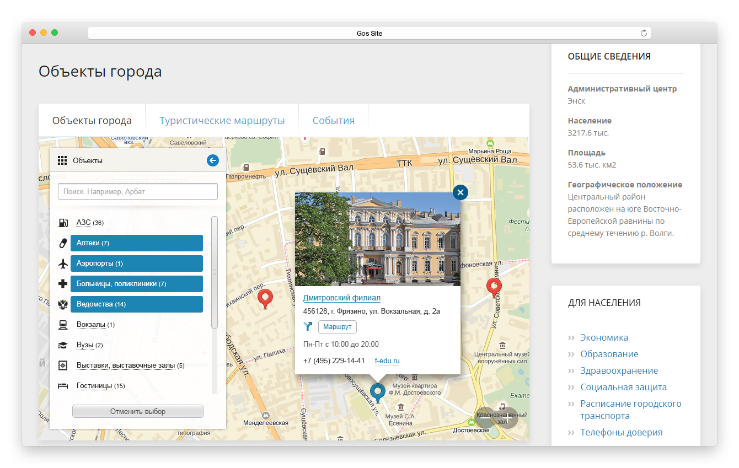This screenshot has height=468, width=739.
Task: Enable the Вокзалы (1) category
Action: click(x=96, y=325)
